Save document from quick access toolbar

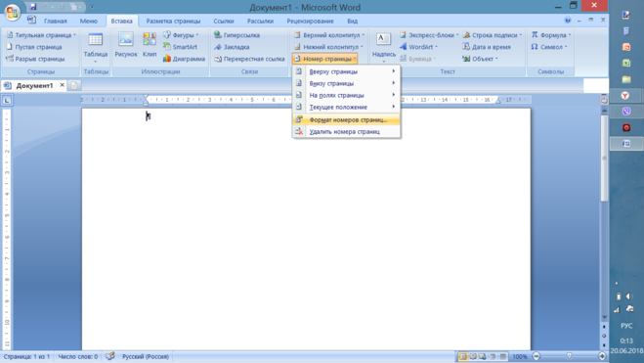pyautogui.click(x=33, y=7)
